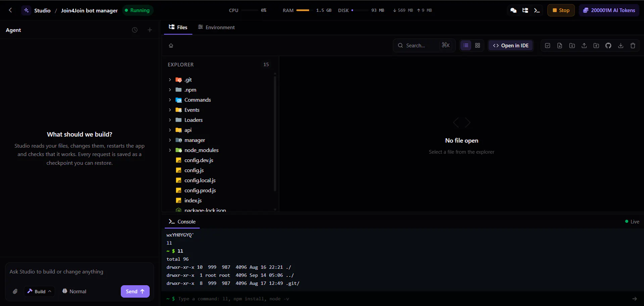The width and height of the screenshot is (644, 306).
Task: Delete with the trash can icon
Action: click(633, 46)
